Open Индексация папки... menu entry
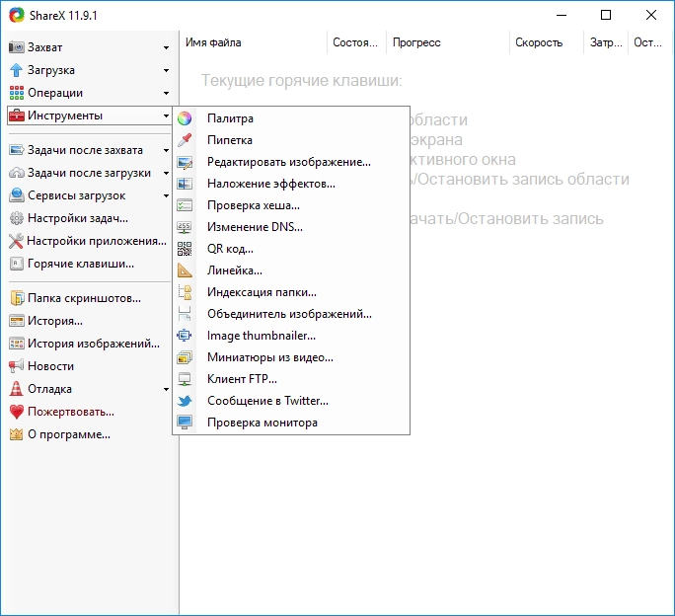 (291, 292)
